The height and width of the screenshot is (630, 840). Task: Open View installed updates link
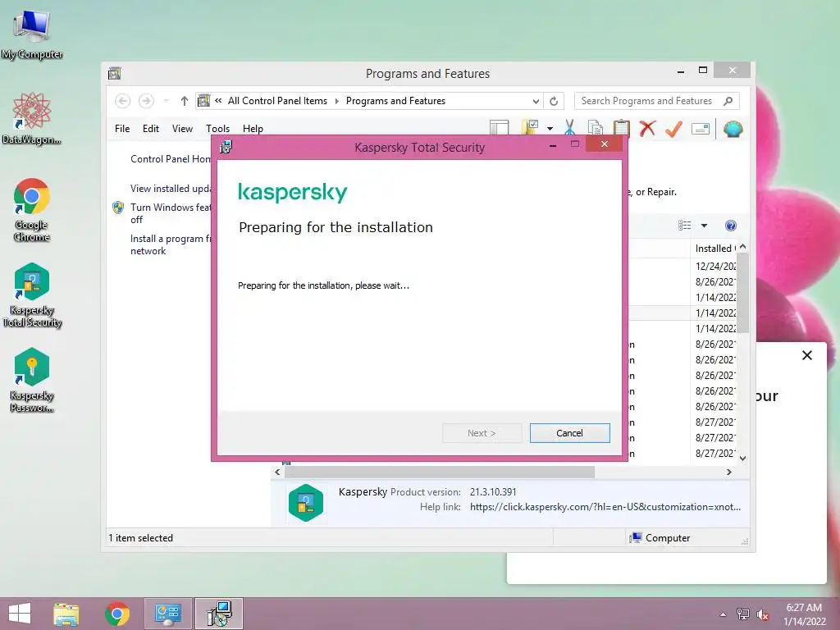tap(171, 189)
